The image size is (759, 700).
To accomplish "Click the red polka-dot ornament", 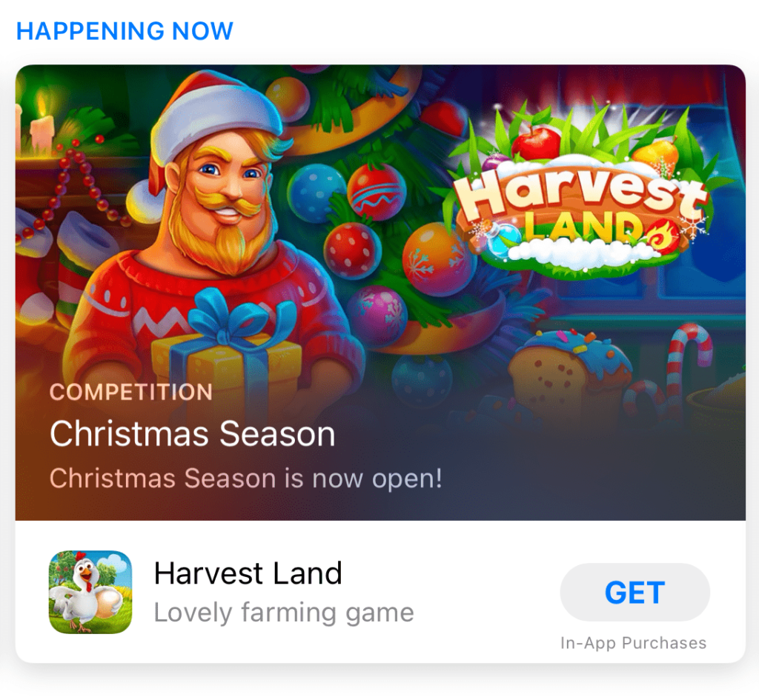I will (x=351, y=250).
